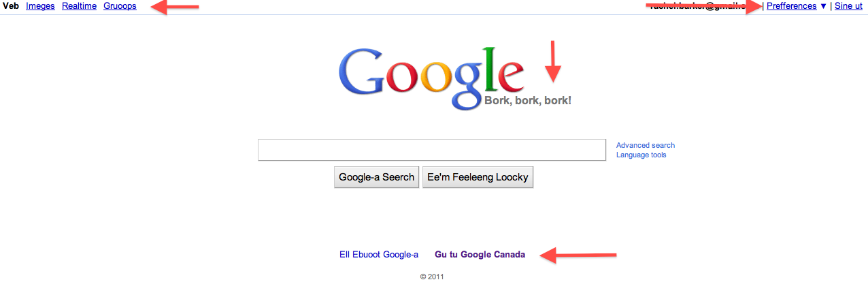
Task: Click the red arrow pointing at Gruoops
Action: click(175, 7)
